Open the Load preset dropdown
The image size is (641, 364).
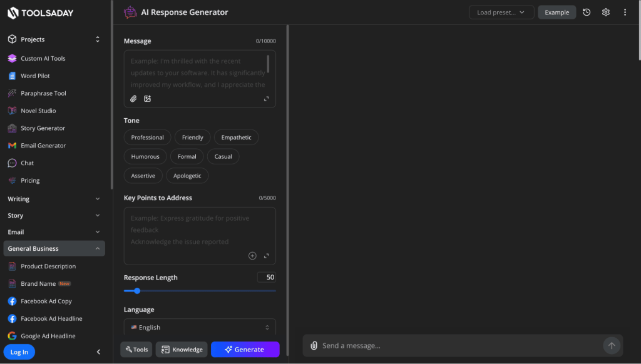click(501, 13)
